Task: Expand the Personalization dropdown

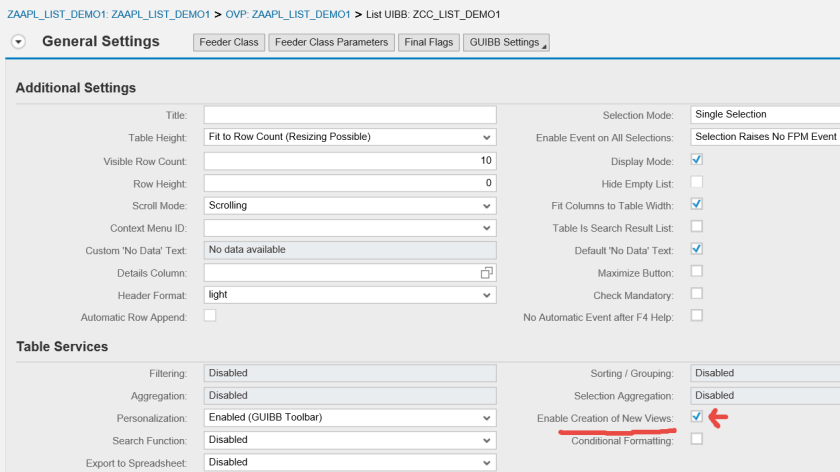Action: click(x=487, y=417)
